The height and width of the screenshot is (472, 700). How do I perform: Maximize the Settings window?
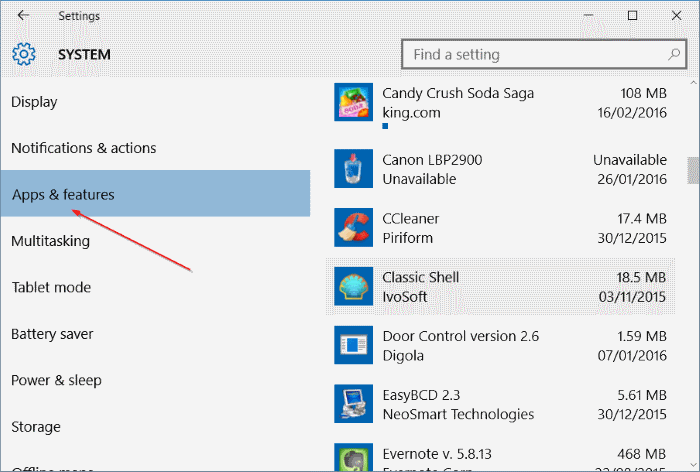tap(632, 16)
